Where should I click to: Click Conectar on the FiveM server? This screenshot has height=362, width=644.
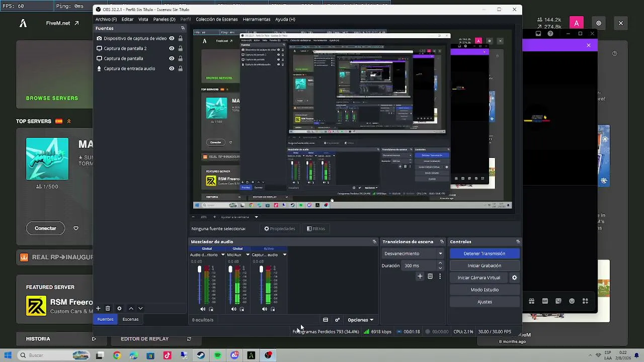click(45, 228)
